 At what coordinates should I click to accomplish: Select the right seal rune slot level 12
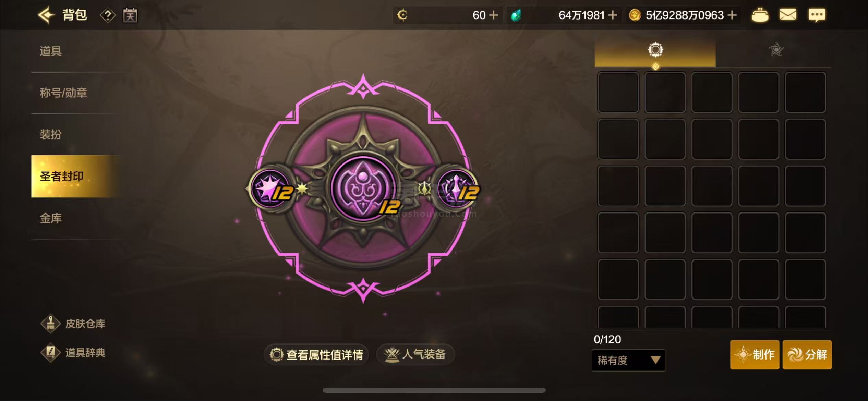[457, 188]
